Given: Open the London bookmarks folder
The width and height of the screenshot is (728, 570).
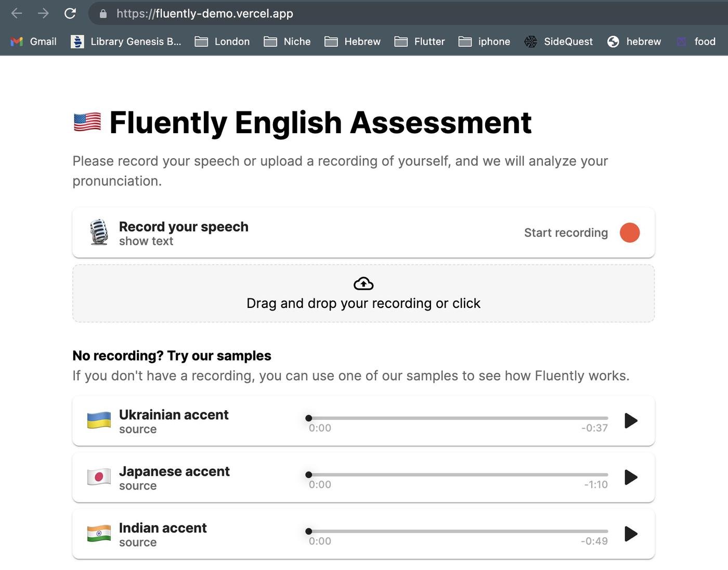Looking at the screenshot, I should click(223, 42).
